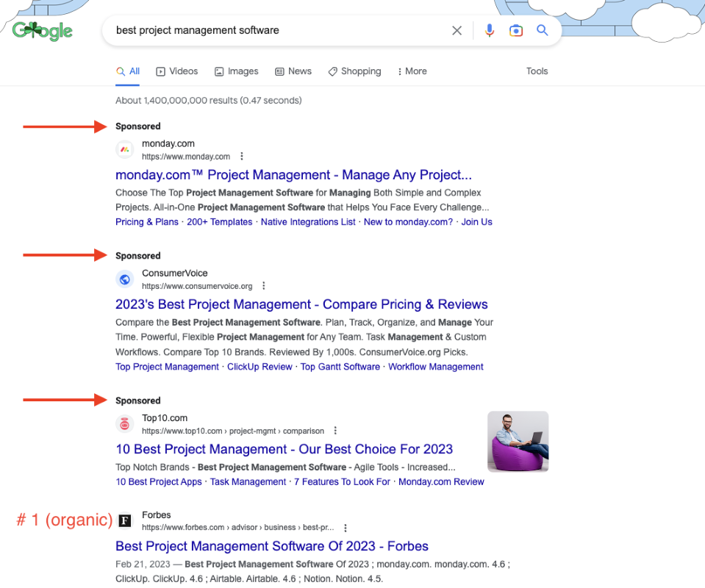Open Google Lens camera search icon

tap(516, 31)
